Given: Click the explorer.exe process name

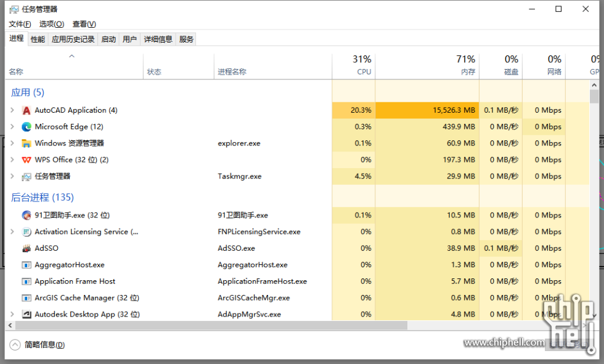Looking at the screenshot, I should [x=239, y=143].
